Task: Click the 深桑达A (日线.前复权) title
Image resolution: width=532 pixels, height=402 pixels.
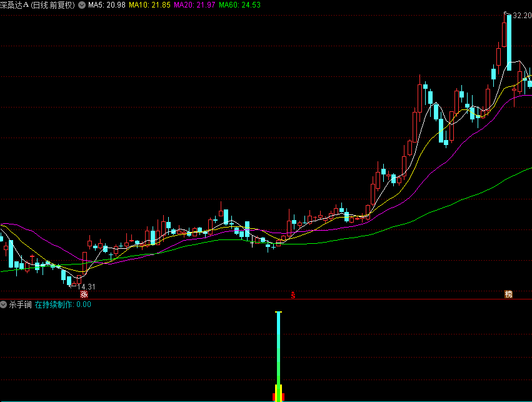Action: (38, 5)
